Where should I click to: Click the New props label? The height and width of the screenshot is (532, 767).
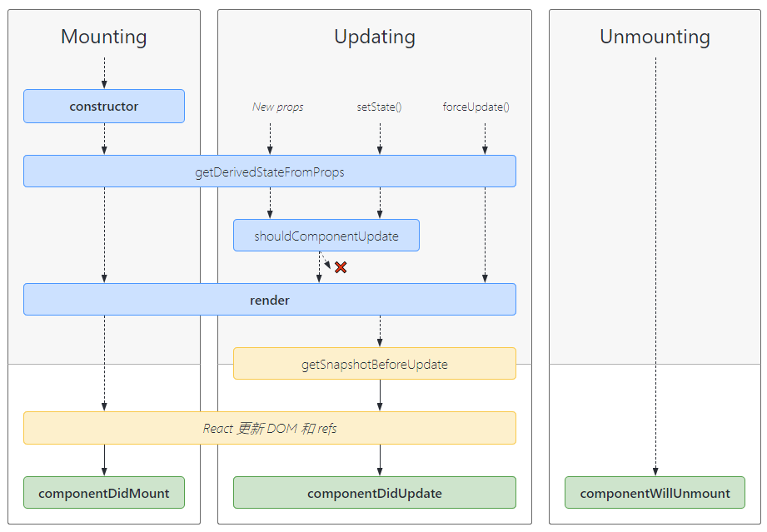click(278, 107)
